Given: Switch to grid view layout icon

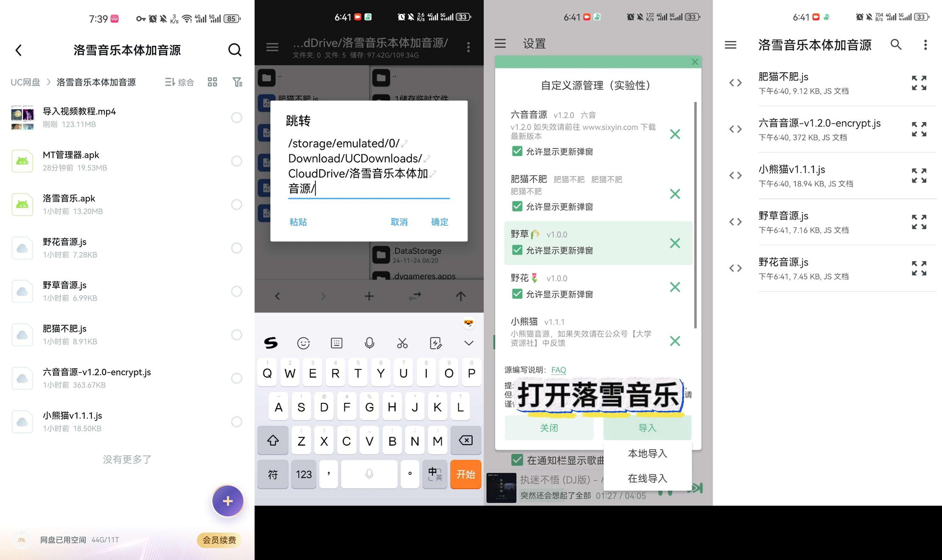Looking at the screenshot, I should [212, 82].
